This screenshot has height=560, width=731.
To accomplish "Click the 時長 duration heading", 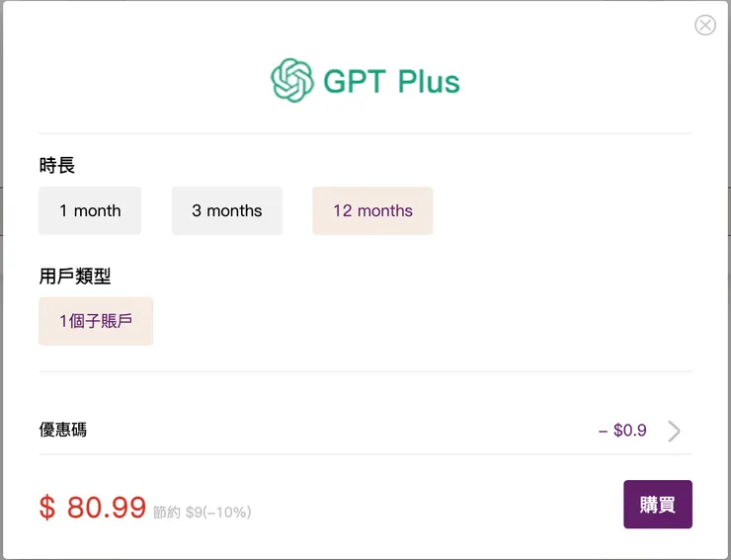I will (x=57, y=165).
